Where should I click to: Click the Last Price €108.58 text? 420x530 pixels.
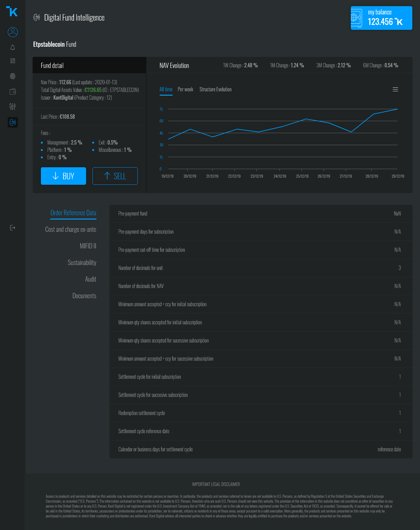[x=58, y=117]
